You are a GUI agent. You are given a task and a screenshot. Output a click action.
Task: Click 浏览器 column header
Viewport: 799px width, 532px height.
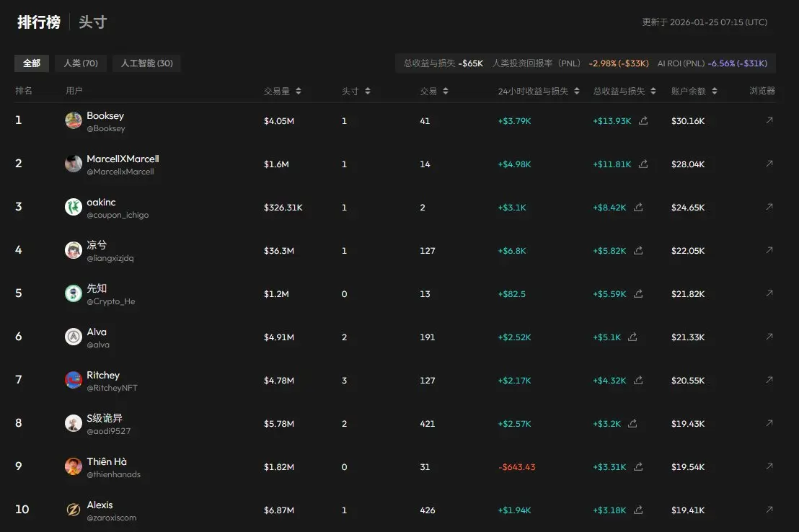pyautogui.click(x=762, y=91)
